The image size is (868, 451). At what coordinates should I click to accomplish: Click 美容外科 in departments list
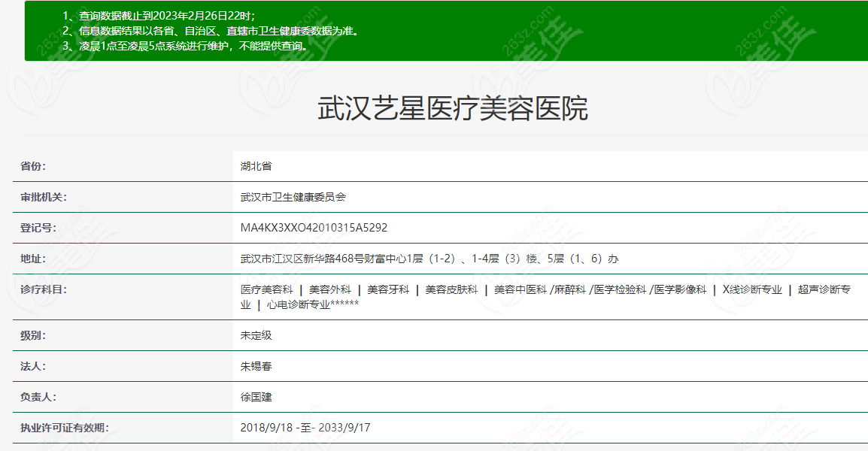(x=330, y=289)
